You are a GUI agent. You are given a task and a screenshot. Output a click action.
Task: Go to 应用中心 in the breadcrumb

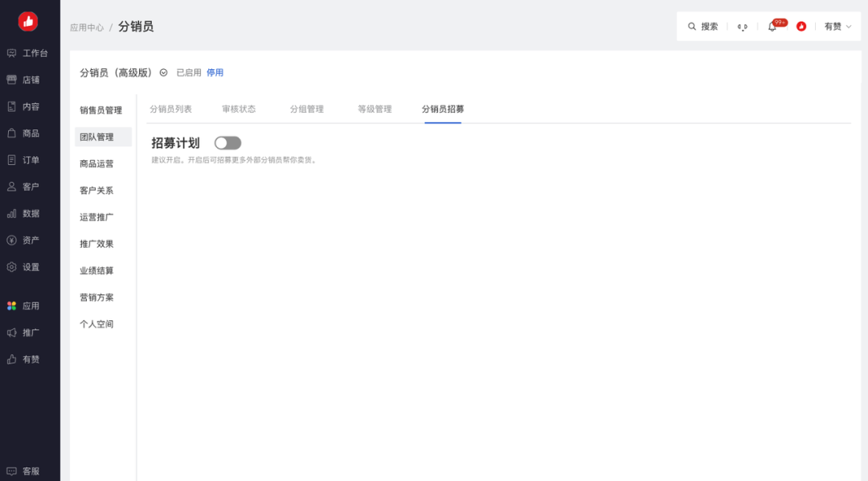[x=85, y=25]
